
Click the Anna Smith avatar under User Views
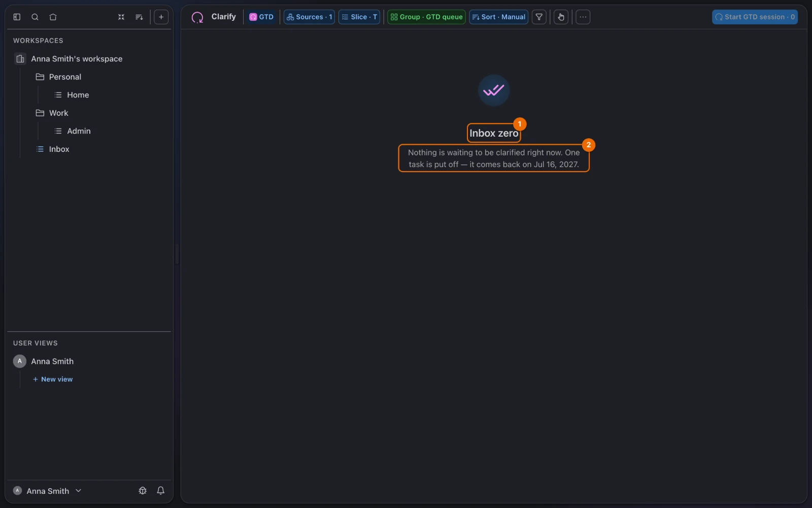[19, 361]
